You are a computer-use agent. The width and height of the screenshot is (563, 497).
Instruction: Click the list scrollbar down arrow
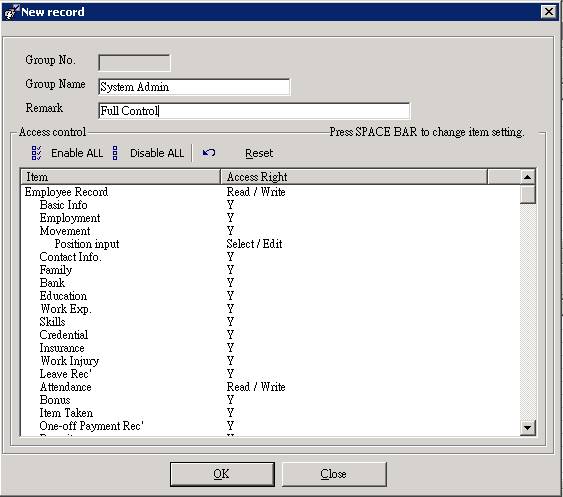527,428
